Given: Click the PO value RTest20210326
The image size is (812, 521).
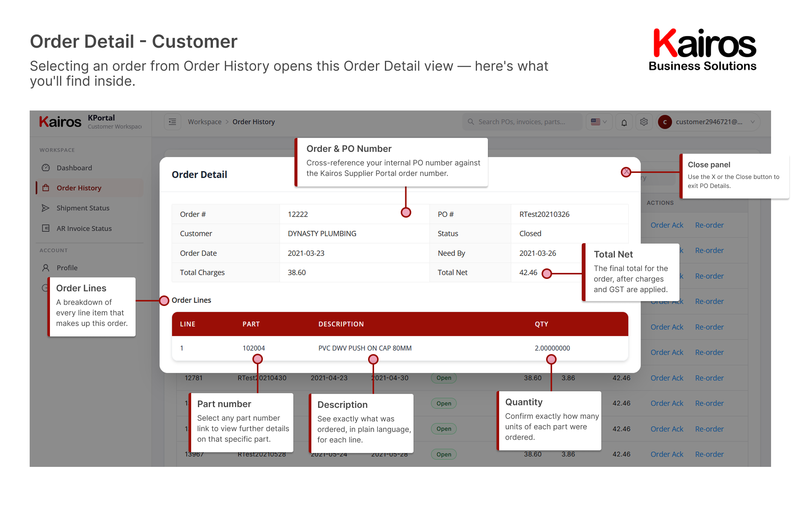Looking at the screenshot, I should tap(544, 214).
